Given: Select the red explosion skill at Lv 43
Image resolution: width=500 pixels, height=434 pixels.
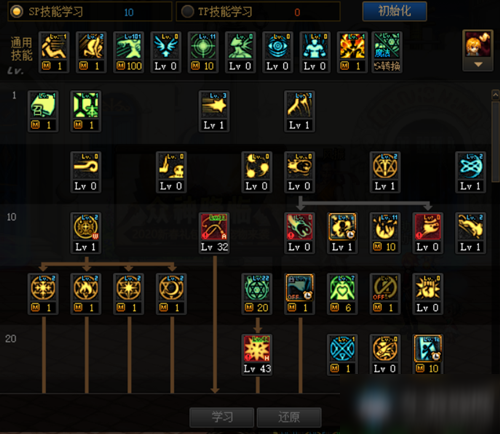Looking at the screenshot, I should pyautogui.click(x=257, y=355).
